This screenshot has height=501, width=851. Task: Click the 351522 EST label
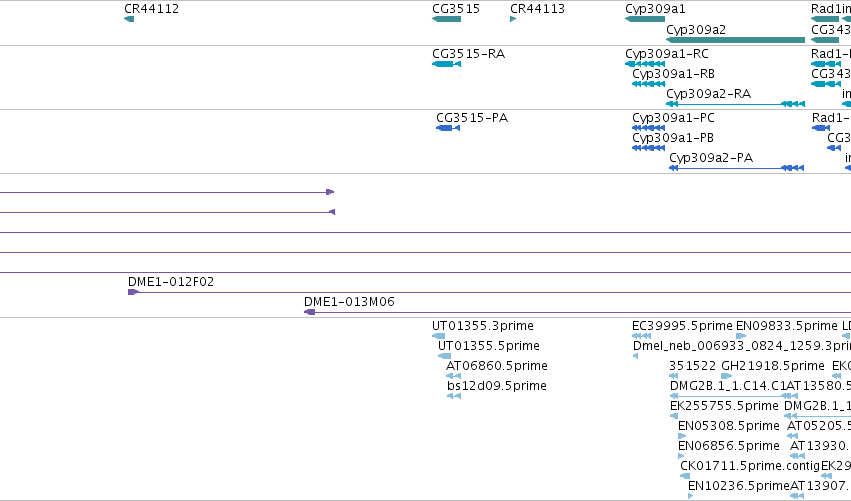693,366
